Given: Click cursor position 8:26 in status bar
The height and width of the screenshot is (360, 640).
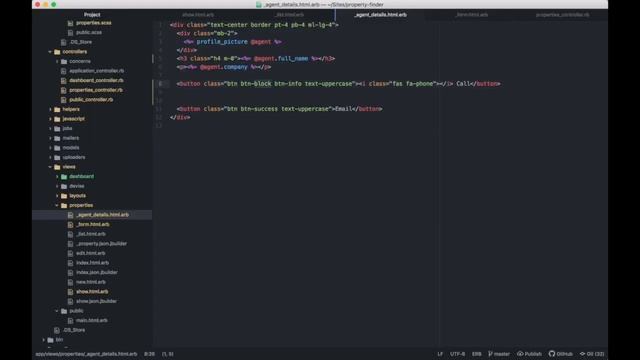Looking at the screenshot, I should click(x=149, y=354).
